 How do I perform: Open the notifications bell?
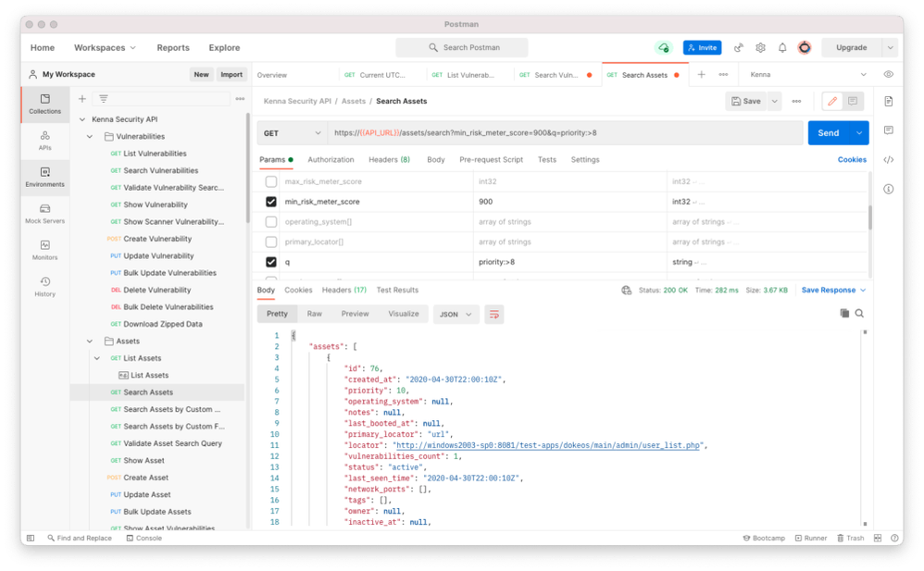click(x=782, y=48)
